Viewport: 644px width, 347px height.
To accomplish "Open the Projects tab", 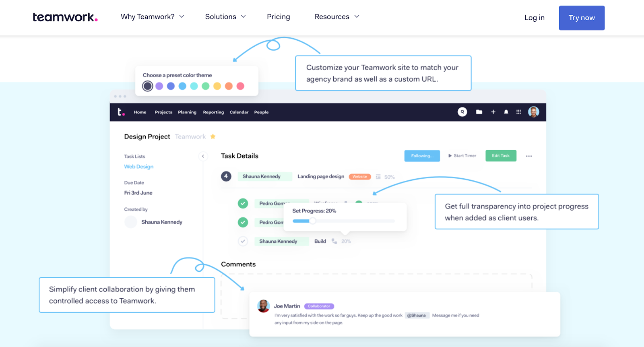I will [x=163, y=112].
